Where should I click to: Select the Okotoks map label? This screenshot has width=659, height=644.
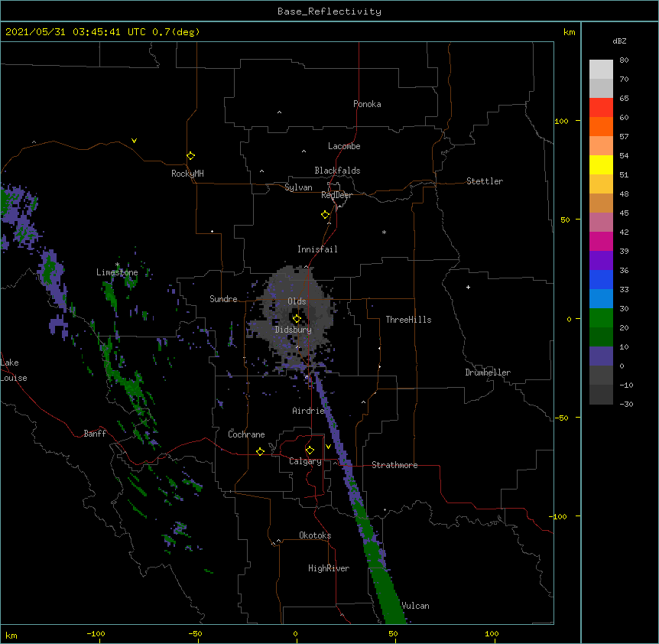[x=315, y=535]
